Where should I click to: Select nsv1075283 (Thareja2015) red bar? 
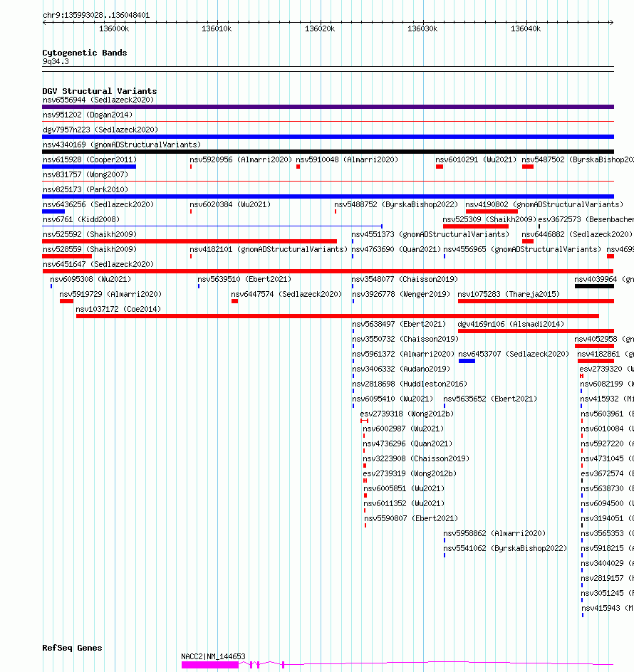click(536, 301)
